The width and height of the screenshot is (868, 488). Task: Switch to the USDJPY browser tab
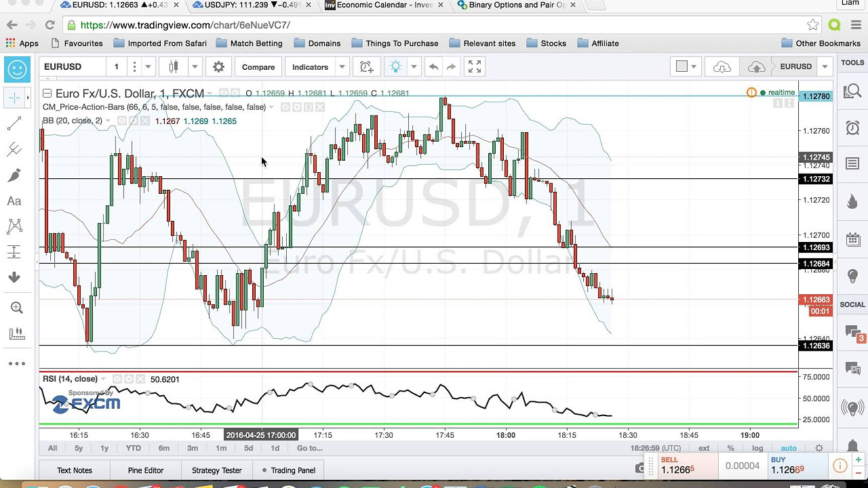pos(251,5)
